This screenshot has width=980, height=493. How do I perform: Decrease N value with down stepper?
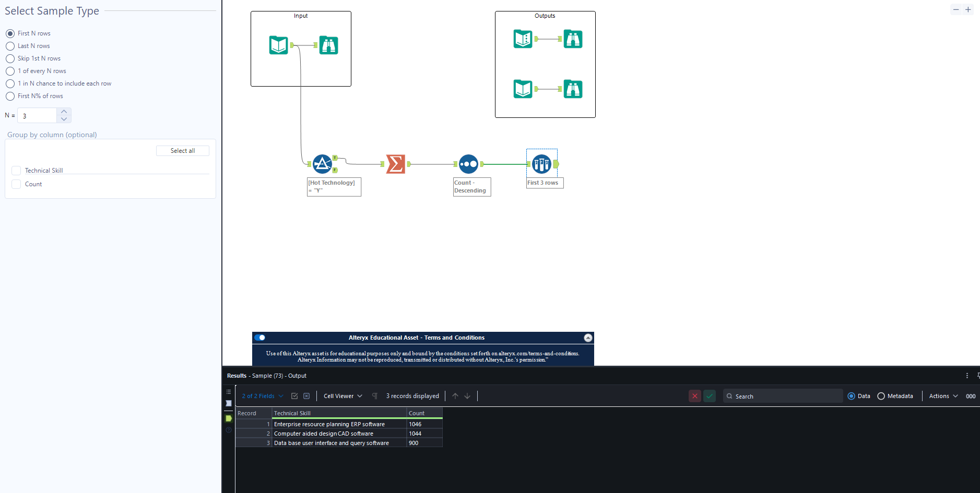click(64, 119)
